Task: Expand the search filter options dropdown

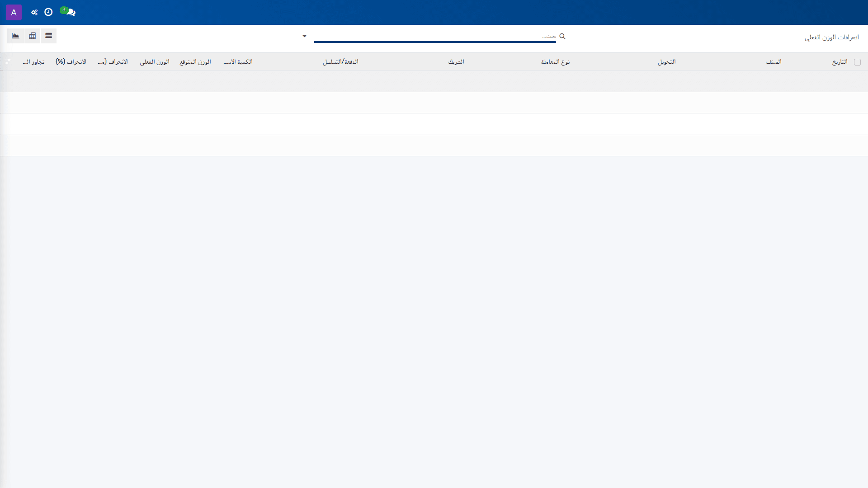Action: tap(304, 36)
